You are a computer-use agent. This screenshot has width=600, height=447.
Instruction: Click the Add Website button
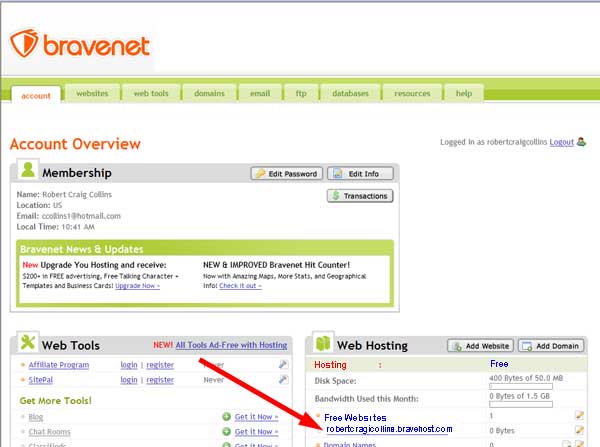[481, 346]
